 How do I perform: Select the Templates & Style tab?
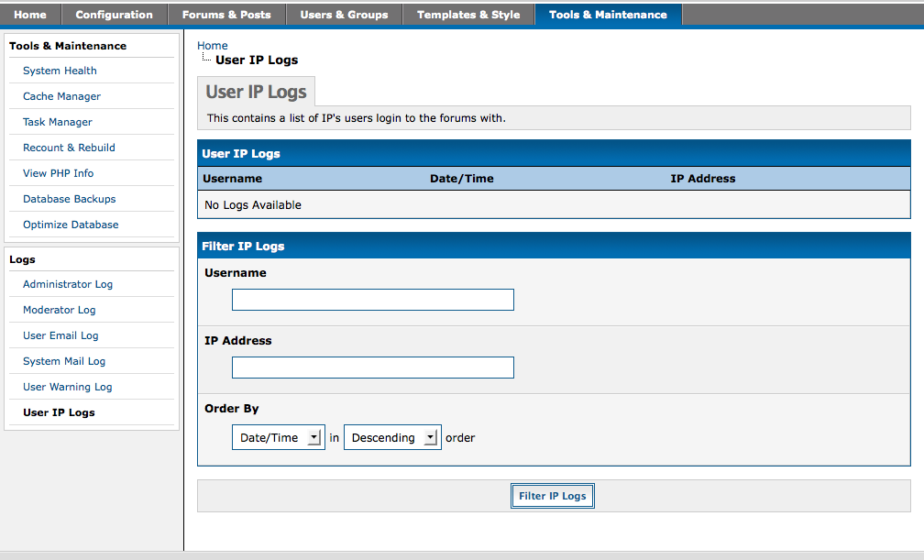pos(467,15)
